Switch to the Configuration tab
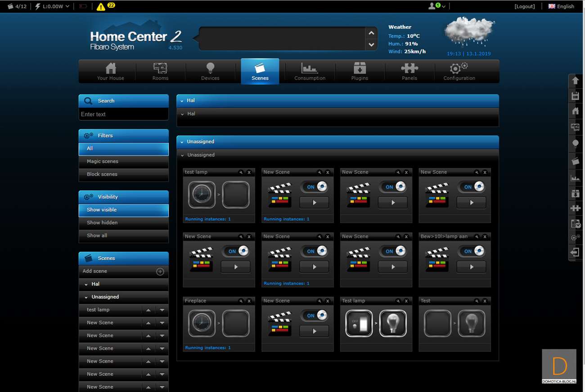The height and width of the screenshot is (392, 585). coord(459,71)
